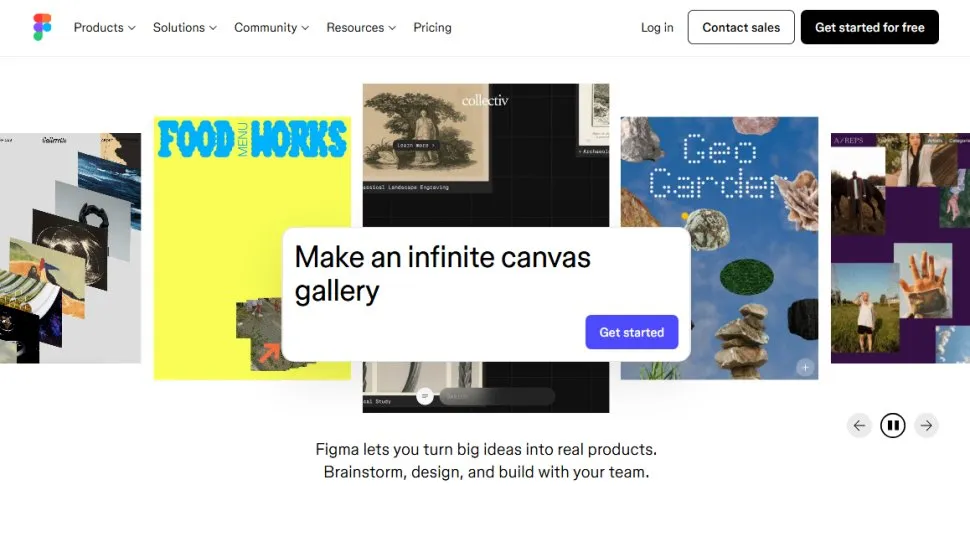Open the Resources dropdown
Viewport: 970px width, 545px height.
coord(360,28)
